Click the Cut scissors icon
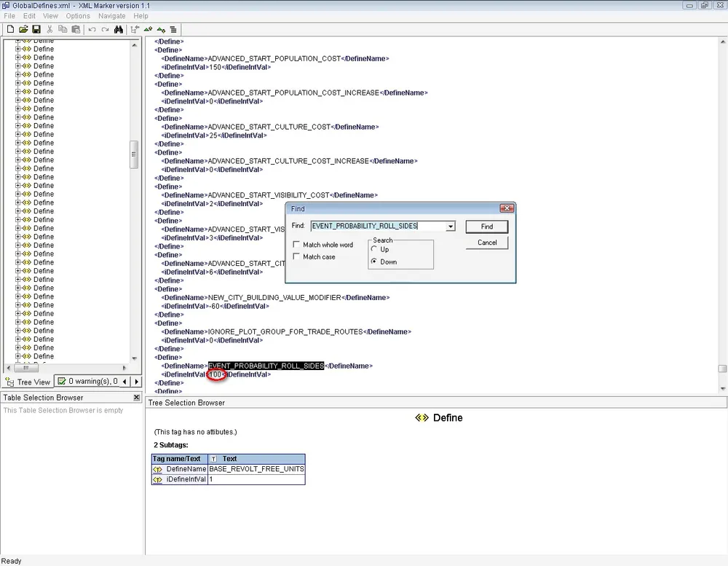Image resolution: width=728 pixels, height=566 pixels. 50,29
